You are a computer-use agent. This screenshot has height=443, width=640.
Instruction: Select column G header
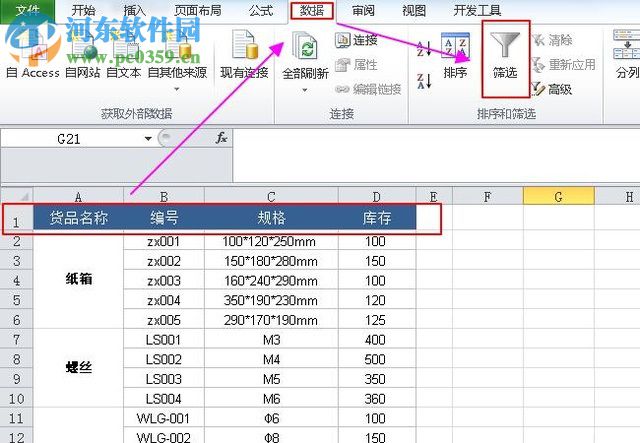[x=558, y=197]
